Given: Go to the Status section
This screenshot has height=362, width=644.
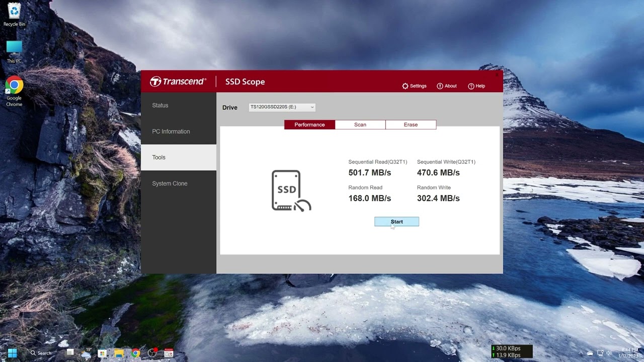Looking at the screenshot, I should [x=179, y=105].
